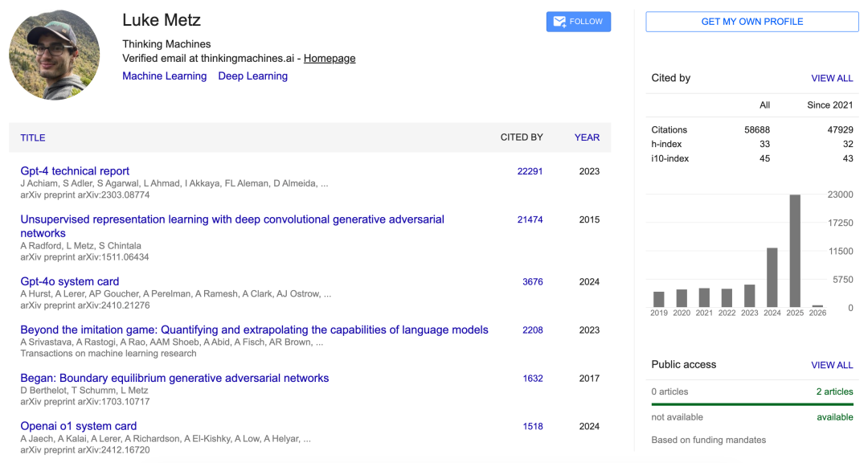Open the Gpt-4o system card paper

pos(70,281)
